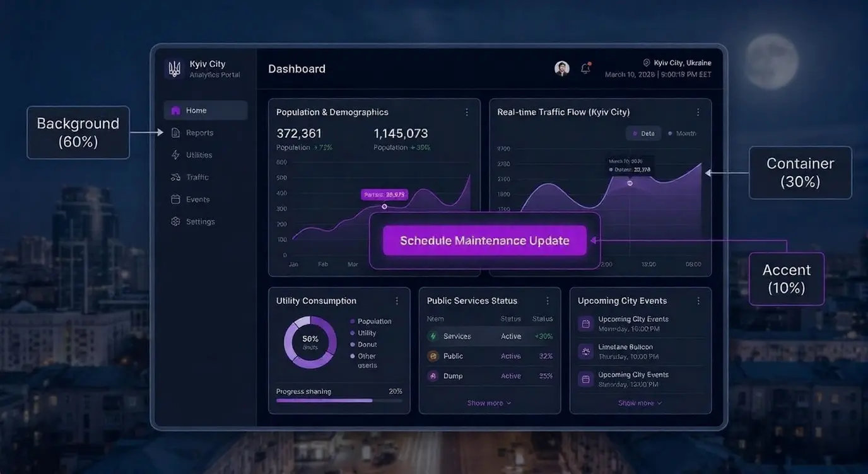Open the Population & Demographics options menu

click(x=467, y=112)
